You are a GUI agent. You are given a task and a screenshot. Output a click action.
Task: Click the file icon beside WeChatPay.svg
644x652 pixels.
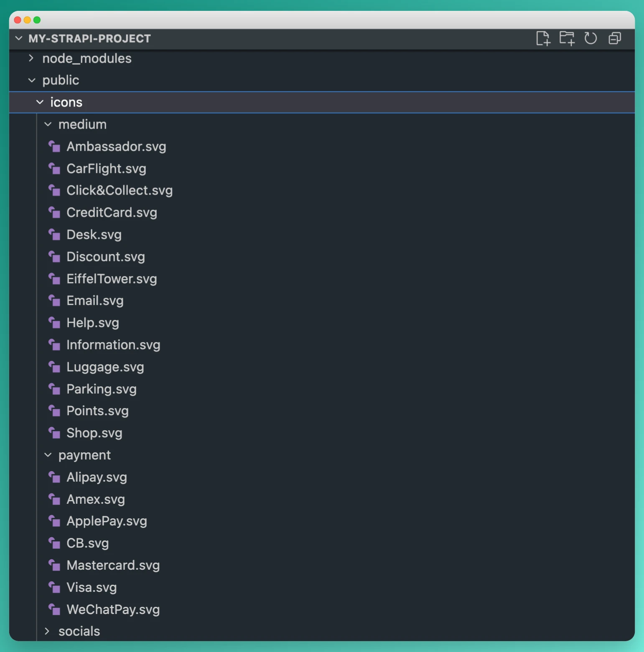point(54,609)
